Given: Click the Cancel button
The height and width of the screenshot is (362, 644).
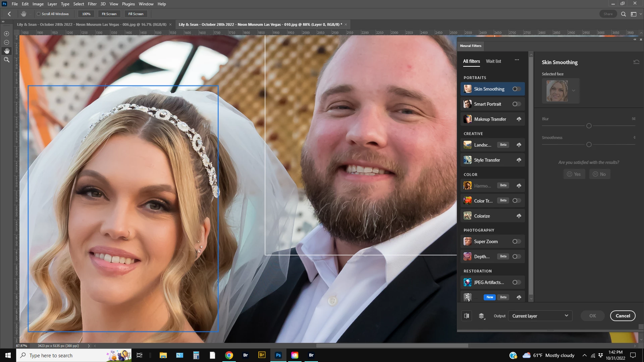Looking at the screenshot, I should [x=623, y=316].
